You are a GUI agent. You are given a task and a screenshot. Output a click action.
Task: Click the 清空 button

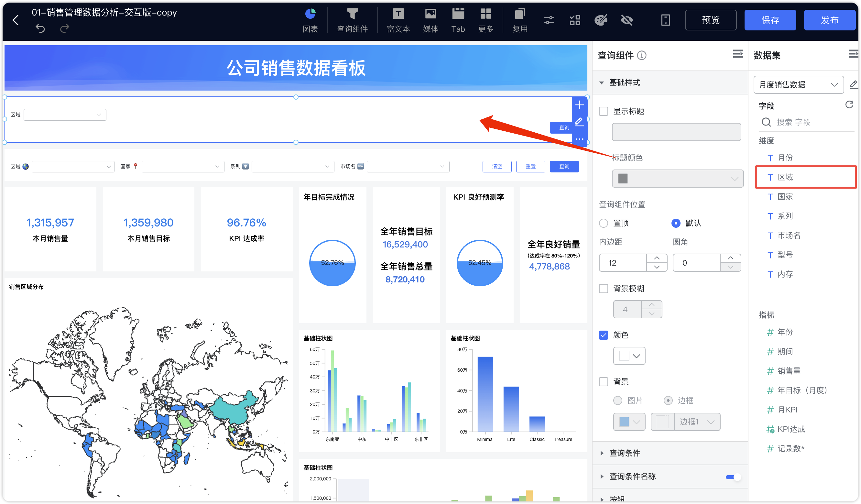click(x=497, y=167)
